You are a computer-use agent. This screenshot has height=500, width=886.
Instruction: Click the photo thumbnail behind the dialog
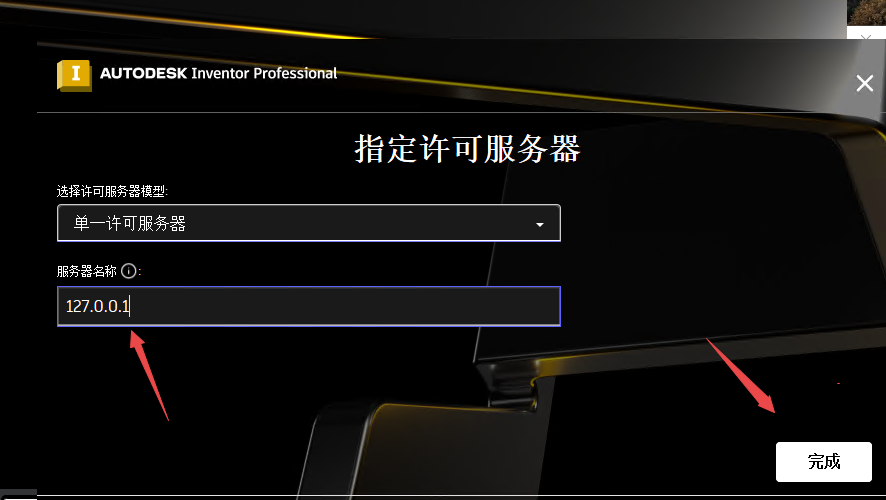coord(866,12)
